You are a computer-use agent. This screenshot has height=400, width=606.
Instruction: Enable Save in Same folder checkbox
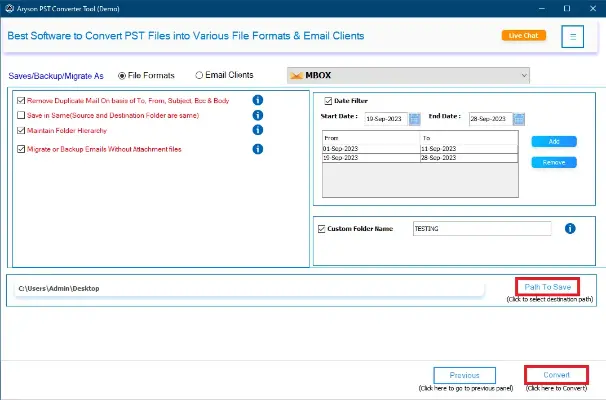[x=21, y=115]
